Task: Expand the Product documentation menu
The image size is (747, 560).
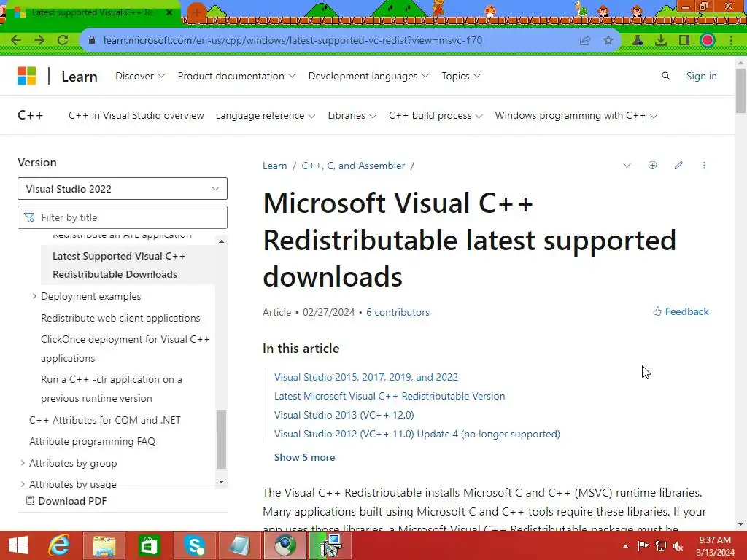Action: click(x=236, y=76)
